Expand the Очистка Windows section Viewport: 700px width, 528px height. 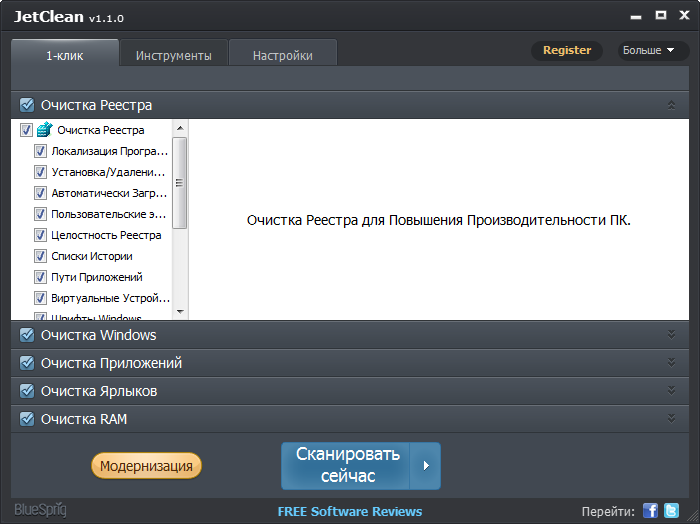coord(671,335)
